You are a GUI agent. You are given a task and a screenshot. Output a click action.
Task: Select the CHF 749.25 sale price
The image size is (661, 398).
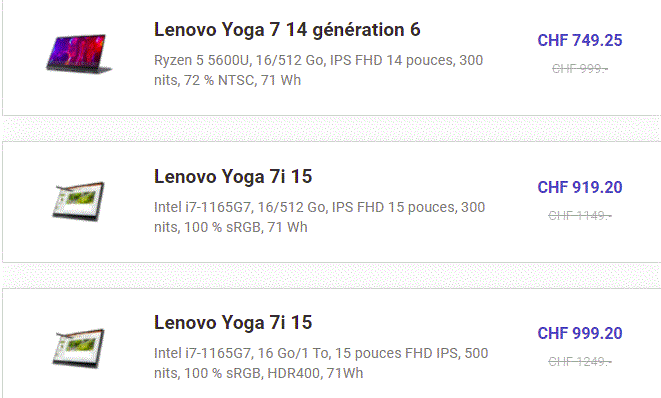click(x=580, y=40)
